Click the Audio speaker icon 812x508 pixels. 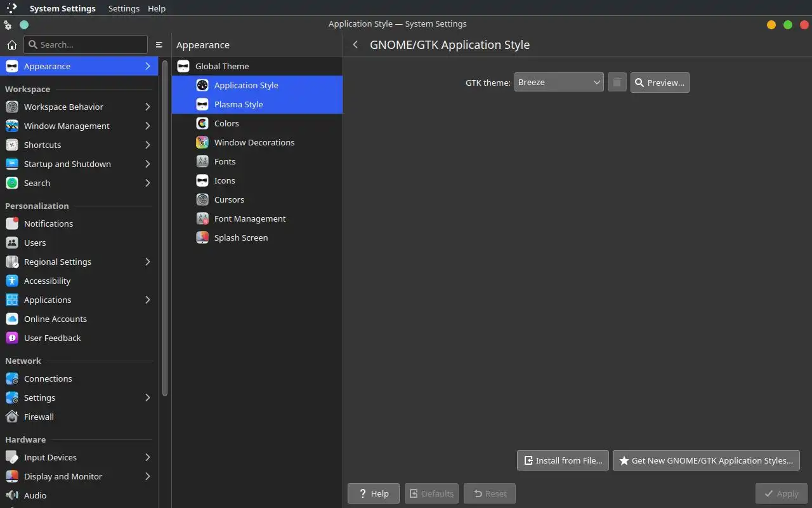tap(11, 495)
